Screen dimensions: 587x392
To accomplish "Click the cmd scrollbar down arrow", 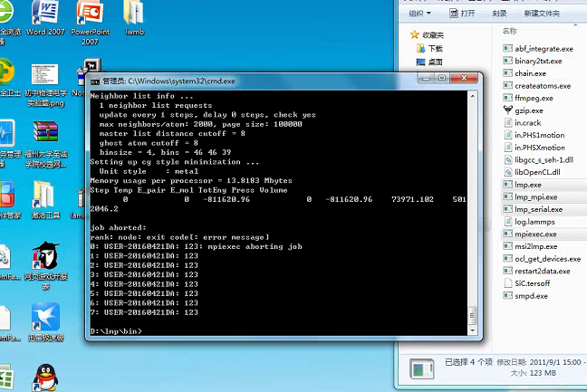I will pos(473,330).
